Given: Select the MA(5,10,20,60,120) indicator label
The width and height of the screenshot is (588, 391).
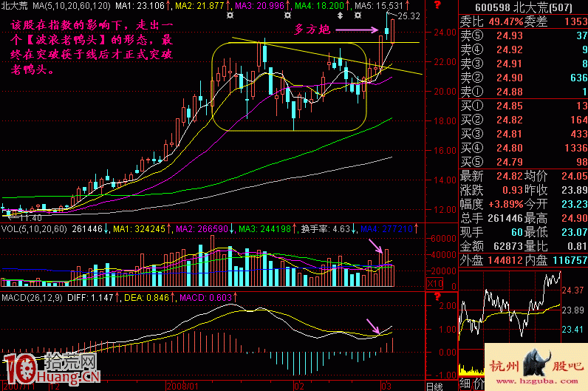Looking at the screenshot, I should [x=72, y=6].
